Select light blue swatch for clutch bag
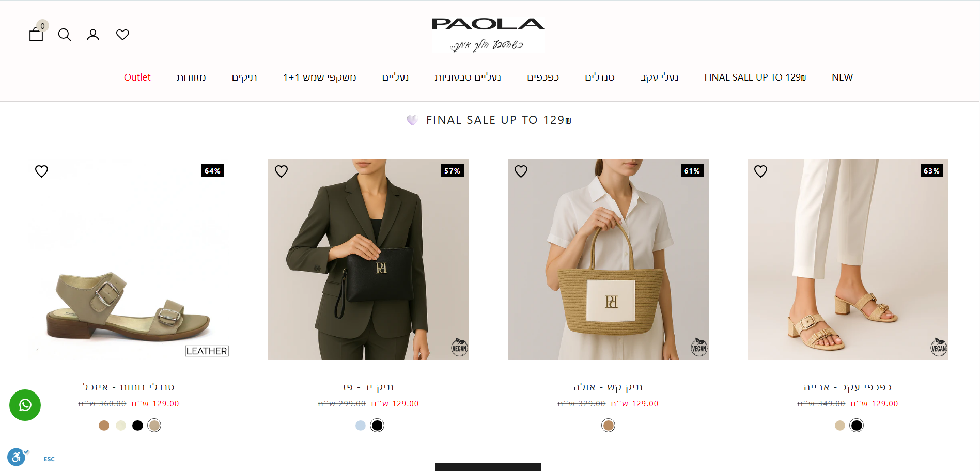 pyautogui.click(x=361, y=426)
